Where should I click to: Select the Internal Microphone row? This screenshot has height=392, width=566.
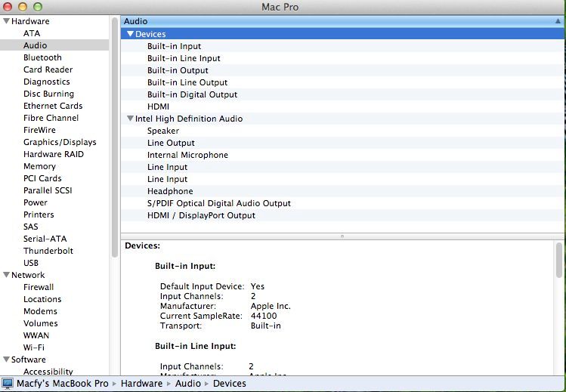[x=342, y=155]
